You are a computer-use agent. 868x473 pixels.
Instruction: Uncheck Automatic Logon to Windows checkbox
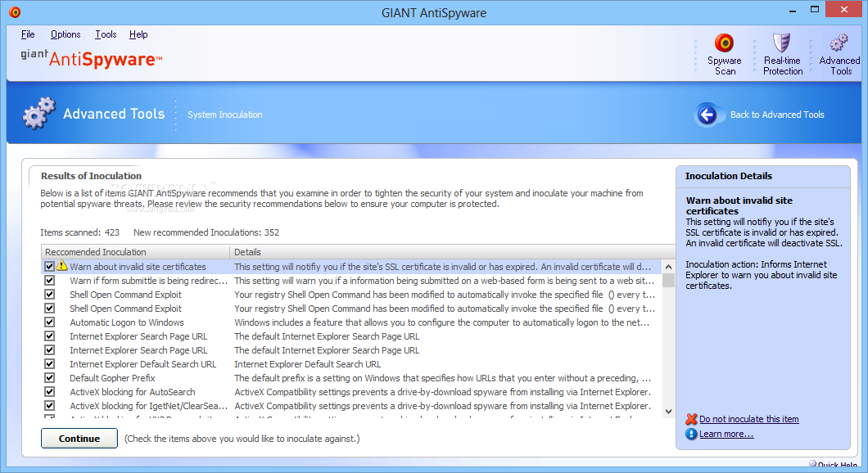50,322
